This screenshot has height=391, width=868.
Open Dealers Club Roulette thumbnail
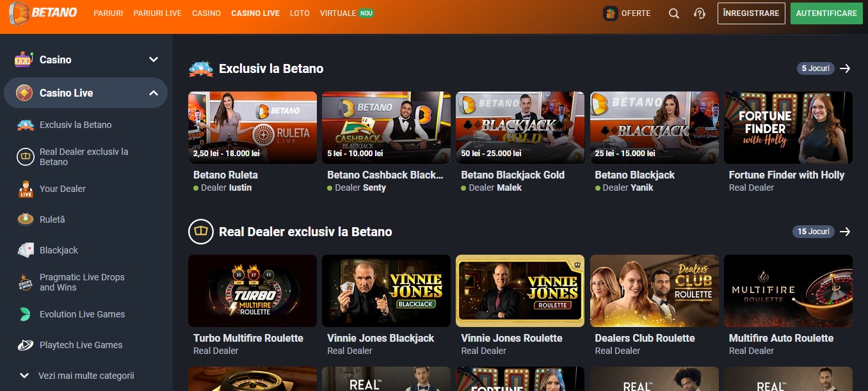point(654,291)
